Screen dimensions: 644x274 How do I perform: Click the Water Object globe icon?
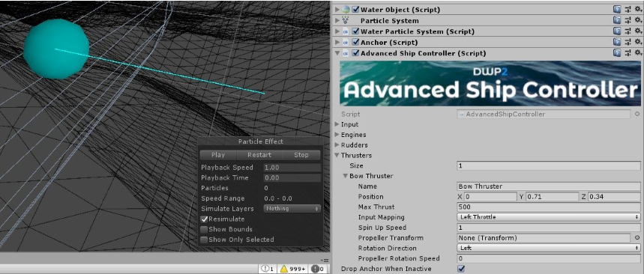pos(346,10)
